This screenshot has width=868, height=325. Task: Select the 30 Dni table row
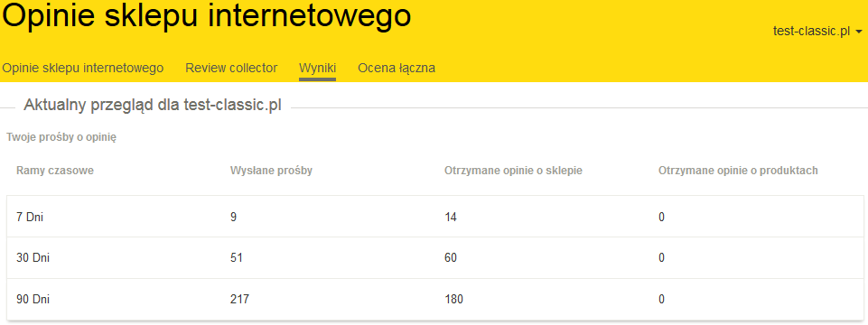tap(435, 258)
